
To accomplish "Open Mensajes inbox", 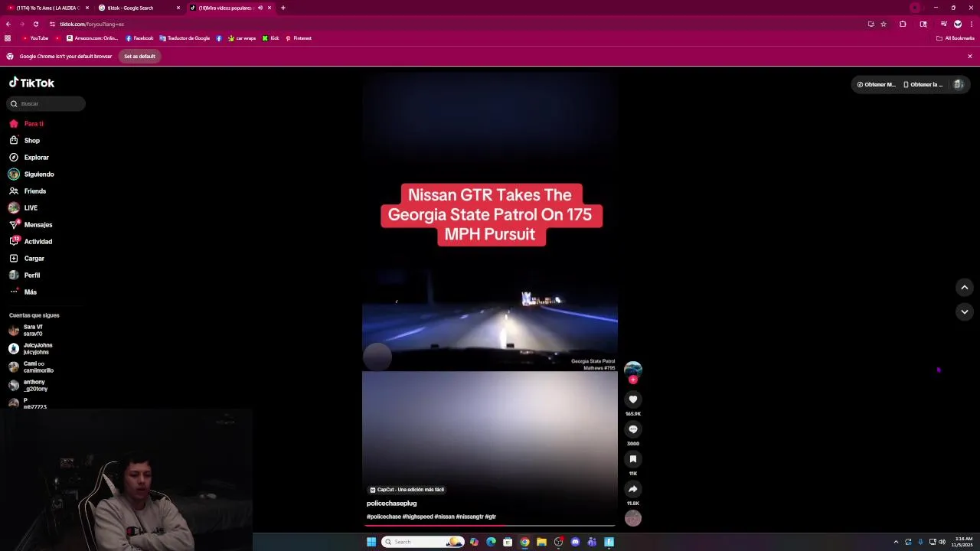I will pyautogui.click(x=31, y=225).
